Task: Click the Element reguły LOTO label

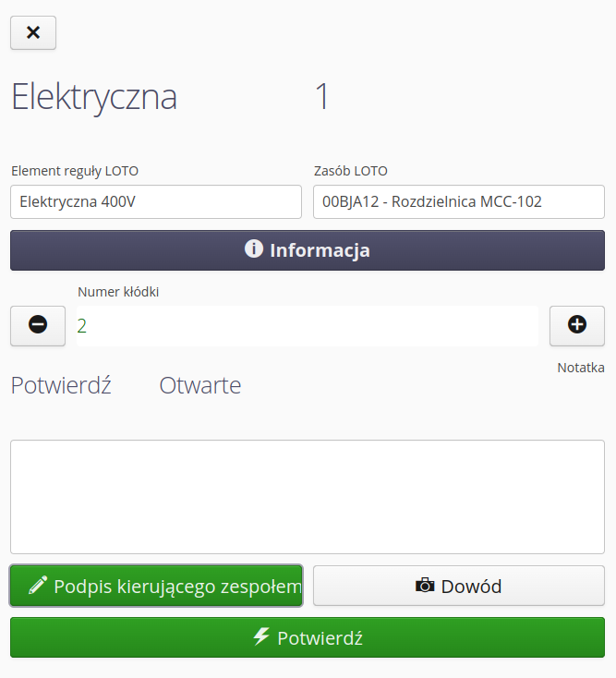Action: tap(75, 171)
